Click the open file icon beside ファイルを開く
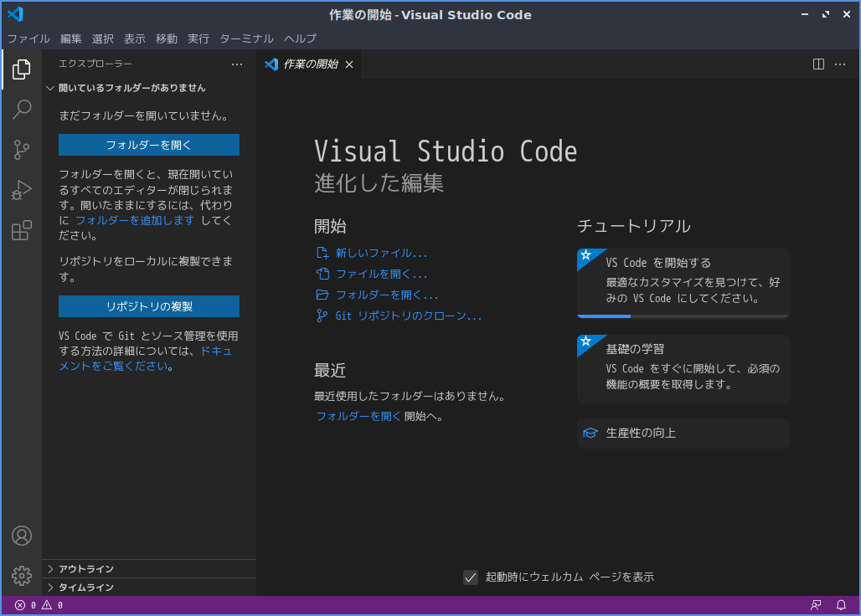The height and width of the screenshot is (616, 861). pyautogui.click(x=322, y=274)
